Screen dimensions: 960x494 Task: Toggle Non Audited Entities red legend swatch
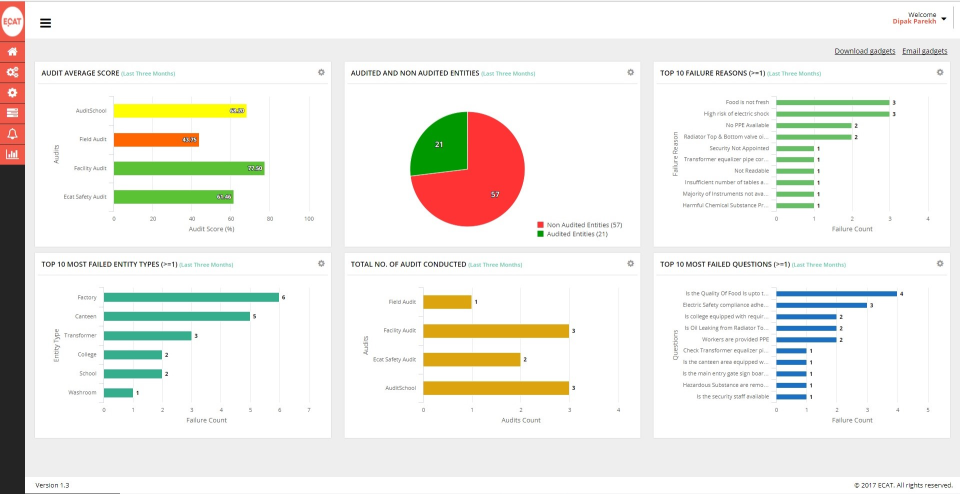point(540,225)
